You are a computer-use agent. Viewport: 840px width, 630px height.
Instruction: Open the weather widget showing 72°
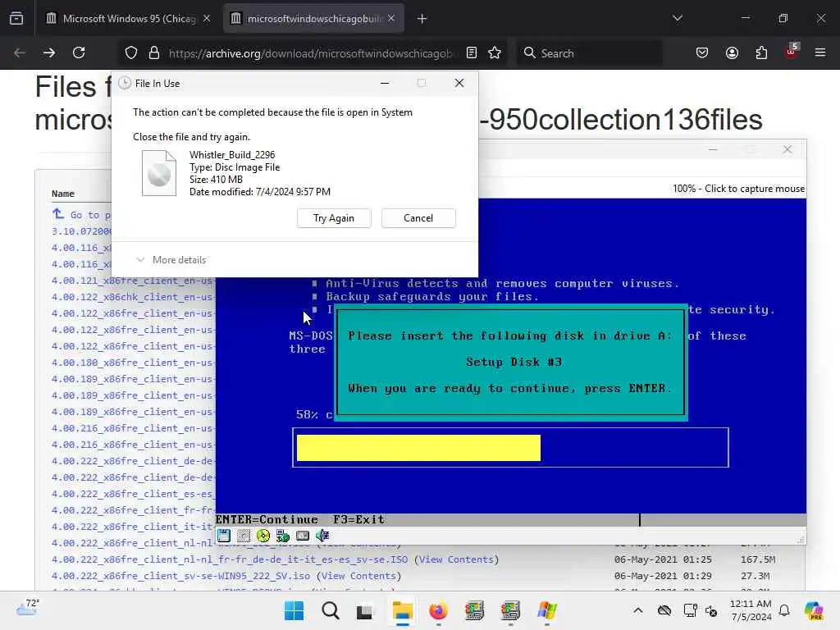(x=27, y=608)
